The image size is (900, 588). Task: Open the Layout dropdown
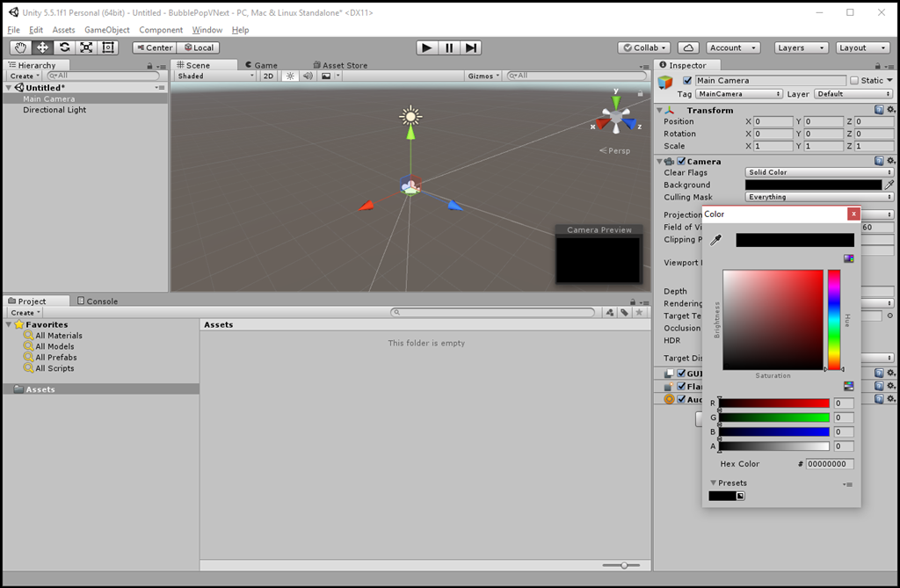(863, 47)
